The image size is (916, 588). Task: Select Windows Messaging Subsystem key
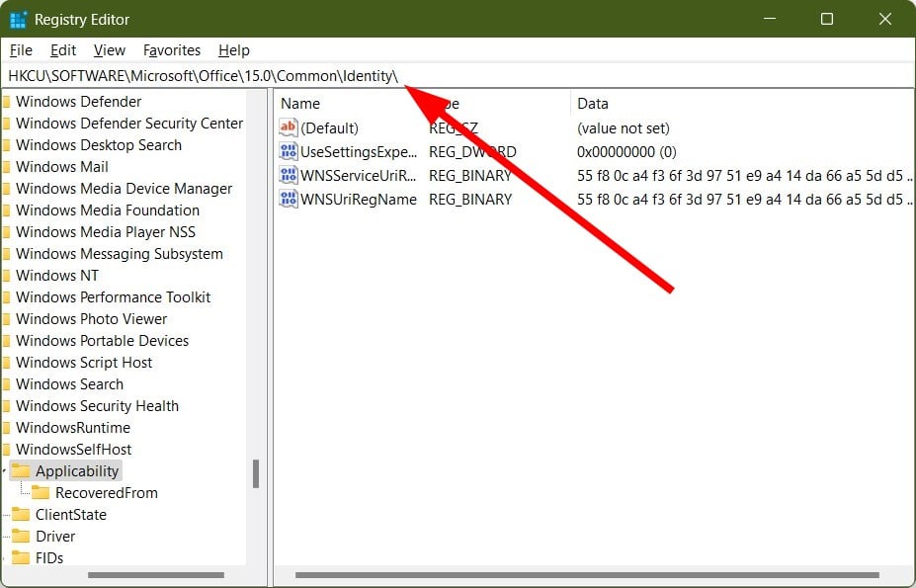(x=120, y=254)
